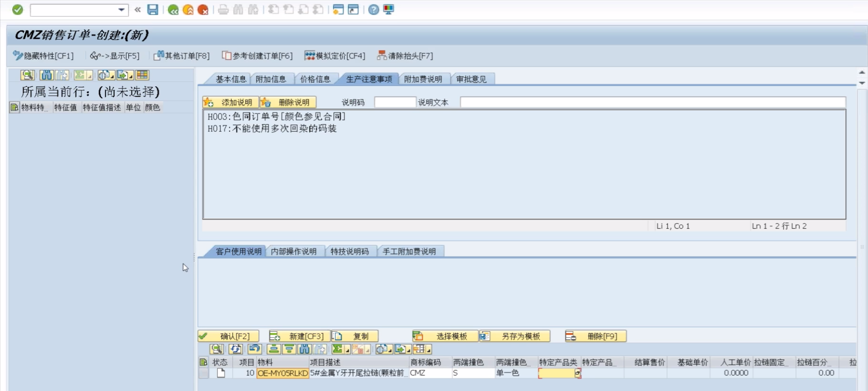Image resolution: width=868 pixels, height=391 pixels.
Task: Click Refresh icon in item table toolbar
Action: click(x=236, y=349)
